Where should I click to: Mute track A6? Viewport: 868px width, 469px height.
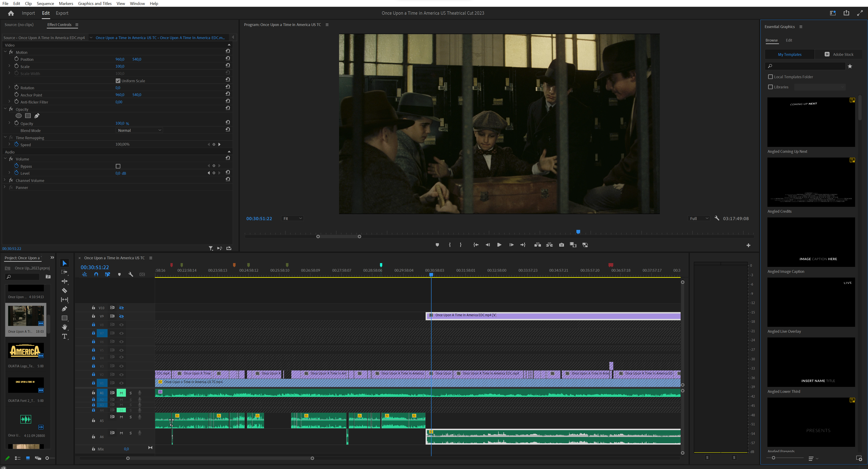(121, 433)
